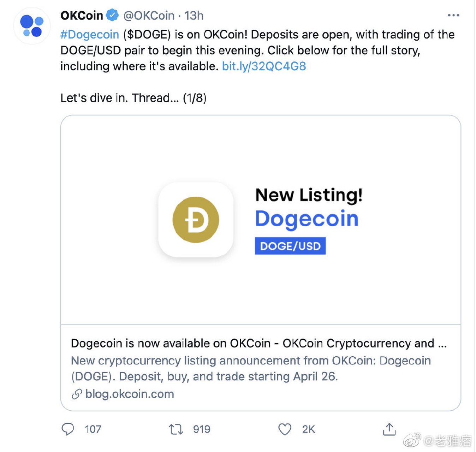Viewport: 476px width, 452px height.
Task: Click the retweet arrows icon
Action: pos(176,429)
